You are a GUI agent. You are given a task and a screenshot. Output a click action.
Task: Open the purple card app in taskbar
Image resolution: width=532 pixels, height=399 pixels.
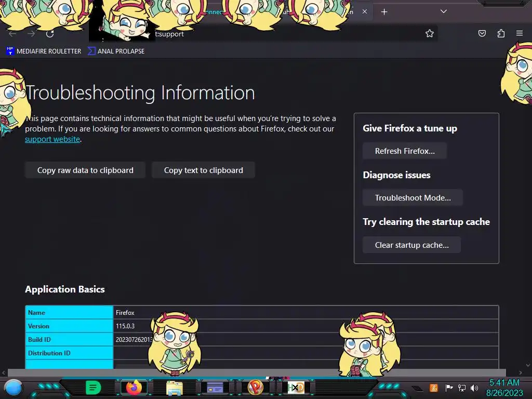click(215, 388)
